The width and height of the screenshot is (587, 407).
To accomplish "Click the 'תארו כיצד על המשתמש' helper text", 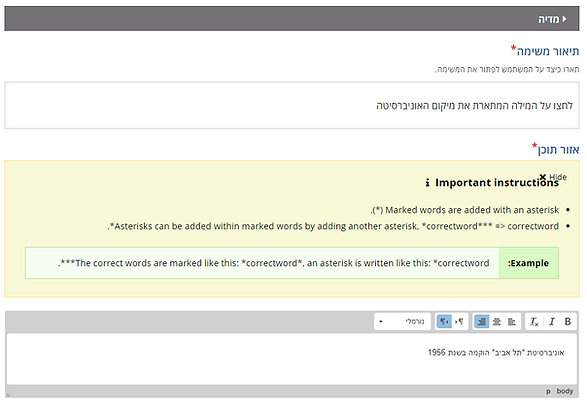I will [507, 70].
